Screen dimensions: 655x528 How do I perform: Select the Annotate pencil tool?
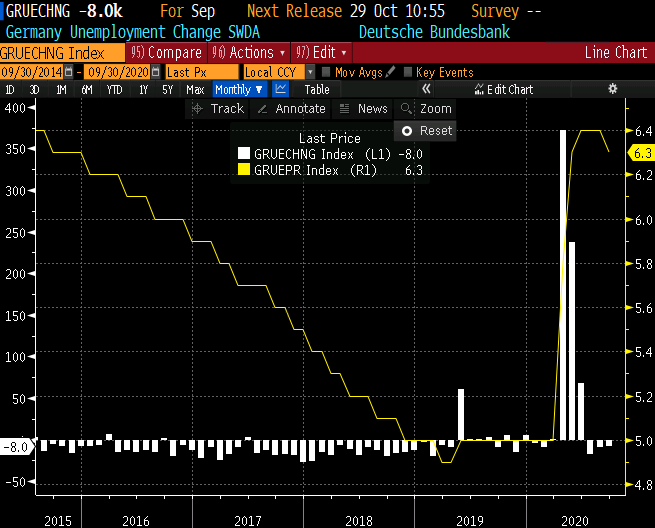pos(263,109)
